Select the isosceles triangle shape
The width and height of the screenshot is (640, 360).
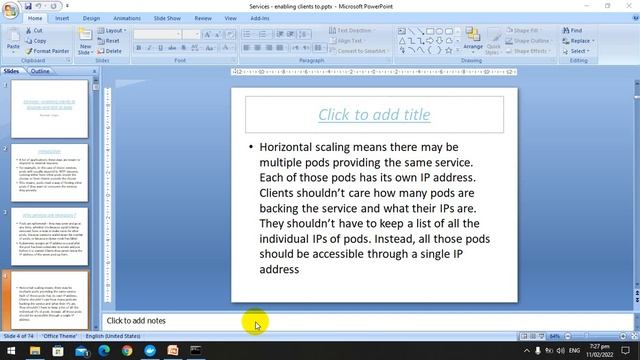[x=402, y=40]
